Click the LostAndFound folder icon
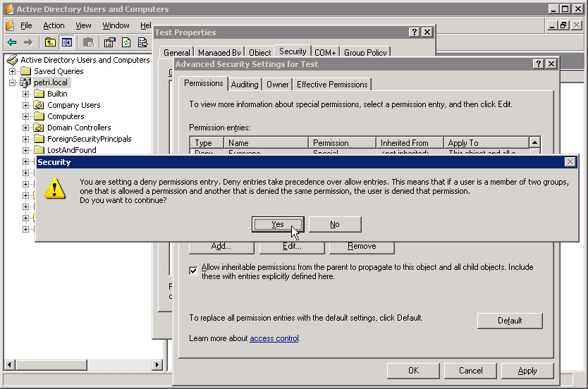Screen dimensions: 588x389 (39, 150)
